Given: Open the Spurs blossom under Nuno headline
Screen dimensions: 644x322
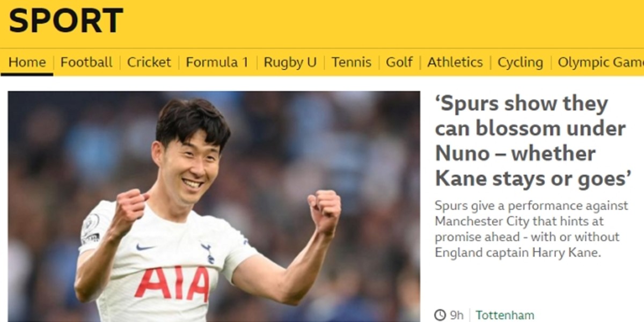Looking at the screenshot, I should (532, 141).
